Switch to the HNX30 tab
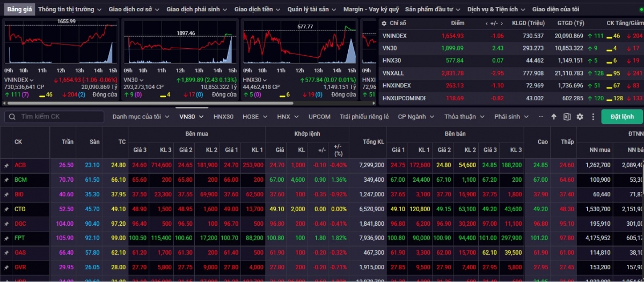 click(x=223, y=117)
